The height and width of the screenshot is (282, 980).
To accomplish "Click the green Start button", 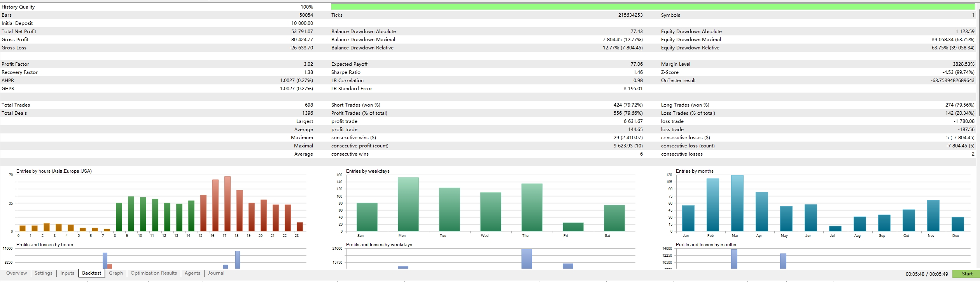I will point(966,274).
